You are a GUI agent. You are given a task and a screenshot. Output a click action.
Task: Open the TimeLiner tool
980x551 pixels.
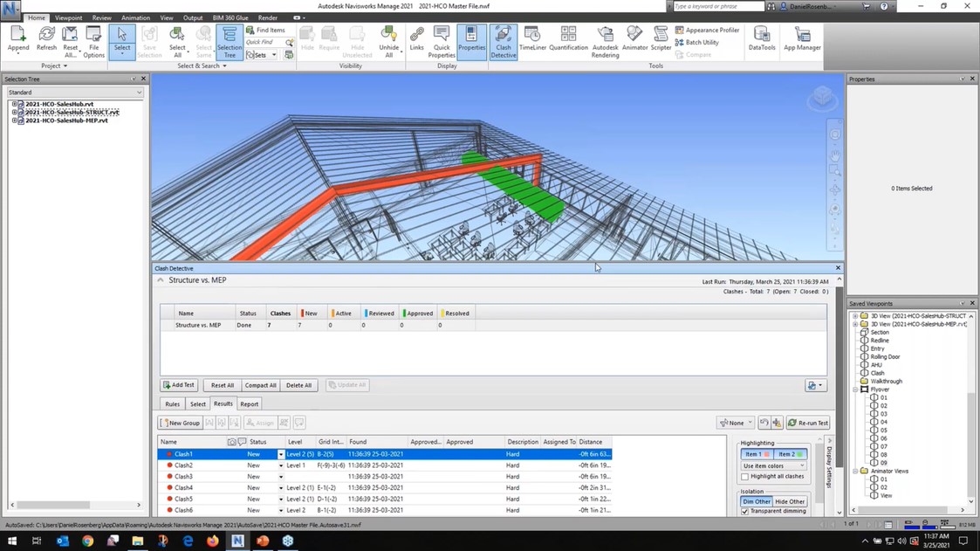pos(532,39)
